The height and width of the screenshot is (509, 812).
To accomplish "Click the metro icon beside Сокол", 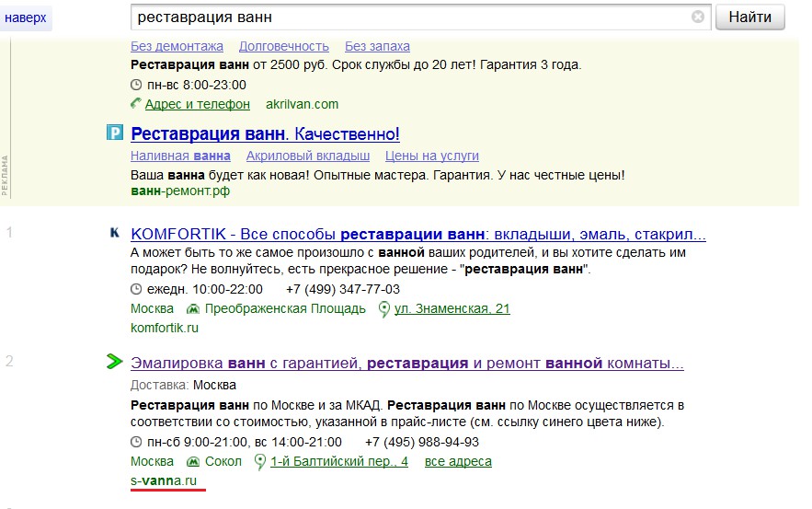I will [x=192, y=461].
